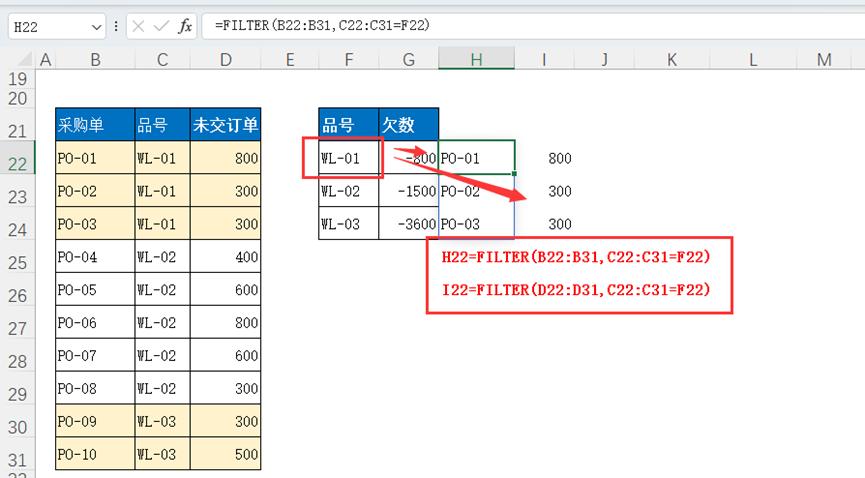The height and width of the screenshot is (478, 865).
Task: Select column G header
Action: (409, 60)
